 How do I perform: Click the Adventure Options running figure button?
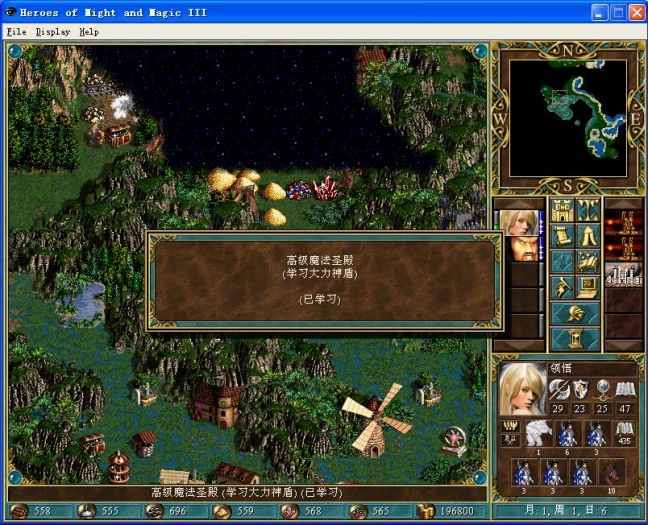[562, 289]
